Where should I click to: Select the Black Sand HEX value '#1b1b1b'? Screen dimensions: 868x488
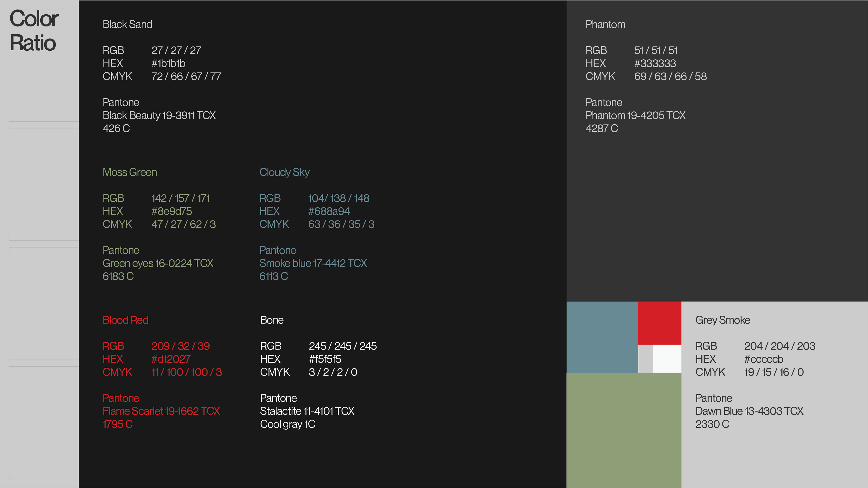[x=168, y=63]
